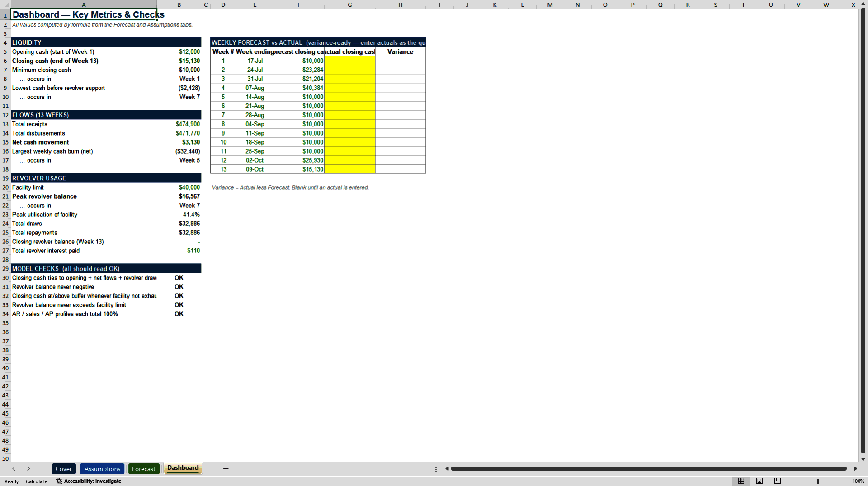The width and height of the screenshot is (868, 486).
Task: Click the Net cash movement value $3,130
Action: (x=179, y=142)
